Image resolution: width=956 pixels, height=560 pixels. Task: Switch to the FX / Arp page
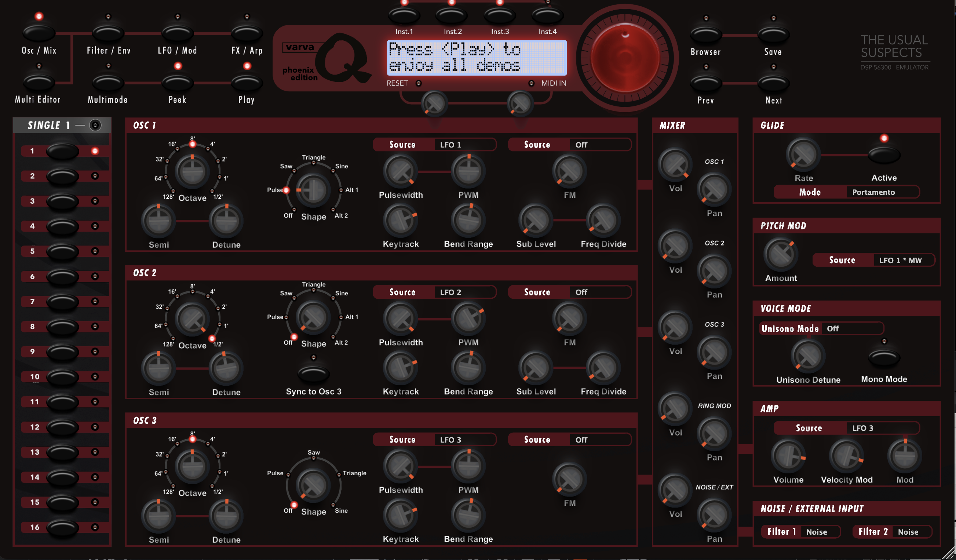247,33
